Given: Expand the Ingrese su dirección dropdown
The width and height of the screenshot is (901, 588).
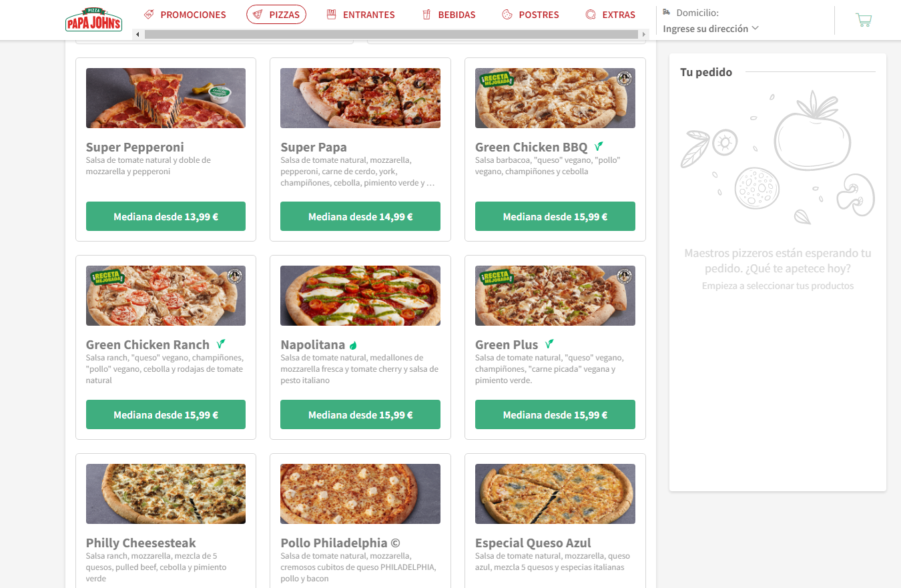Looking at the screenshot, I should [x=711, y=29].
